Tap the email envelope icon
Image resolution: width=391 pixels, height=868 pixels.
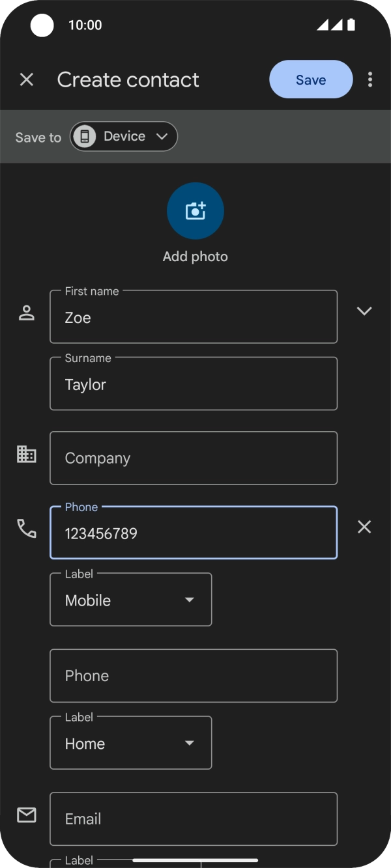(x=27, y=815)
